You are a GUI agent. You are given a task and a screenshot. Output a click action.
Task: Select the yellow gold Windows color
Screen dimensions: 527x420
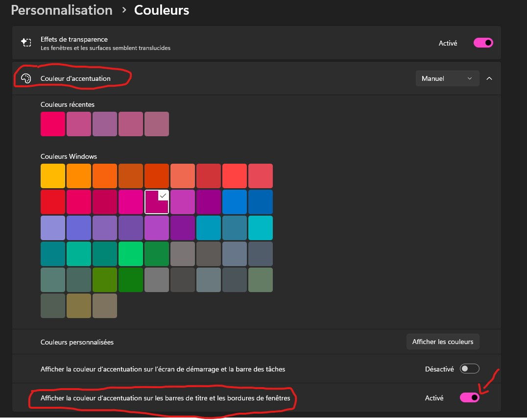(53, 176)
